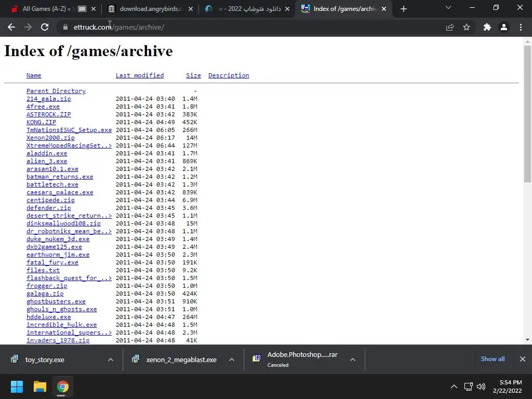This screenshot has height=399, width=532.
Task: Sort listing by Description column
Action: point(229,75)
